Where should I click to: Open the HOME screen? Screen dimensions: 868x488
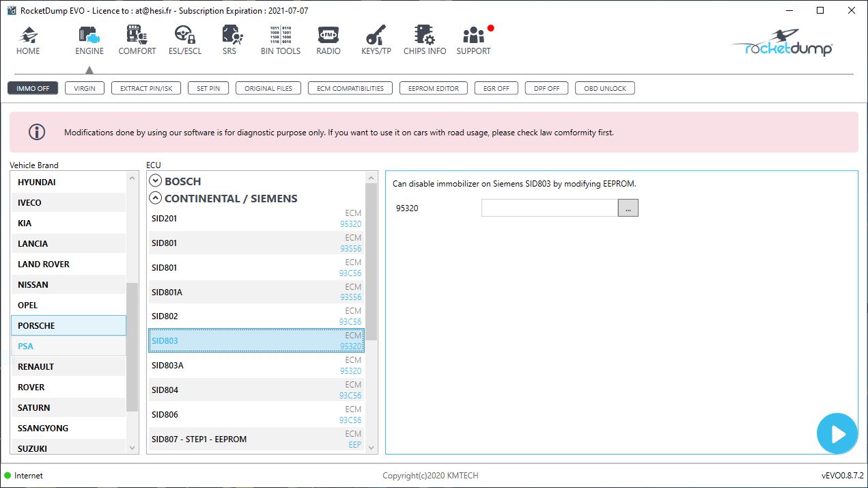tap(28, 39)
